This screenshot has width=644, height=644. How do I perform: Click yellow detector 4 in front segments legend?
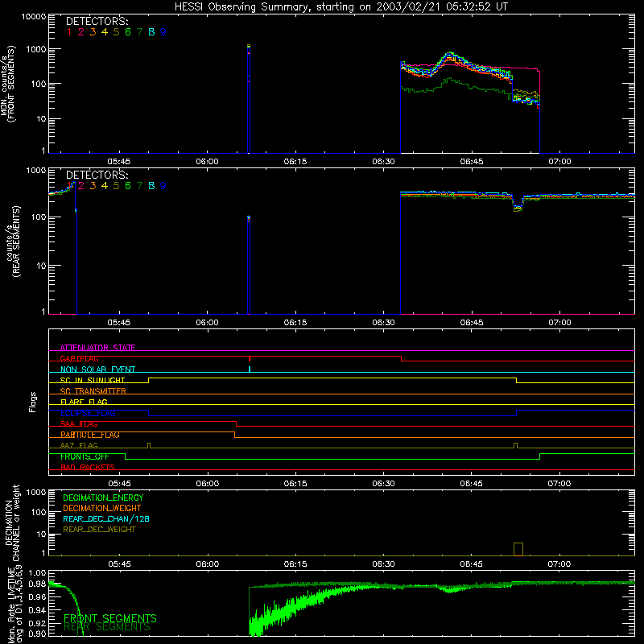105,32
